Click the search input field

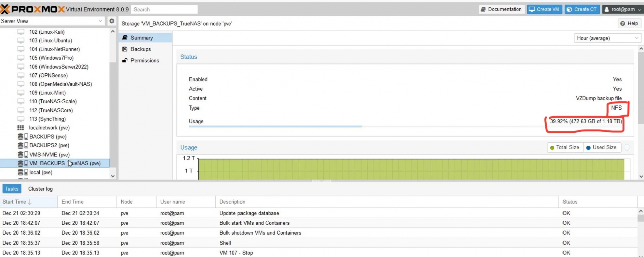pos(164,9)
